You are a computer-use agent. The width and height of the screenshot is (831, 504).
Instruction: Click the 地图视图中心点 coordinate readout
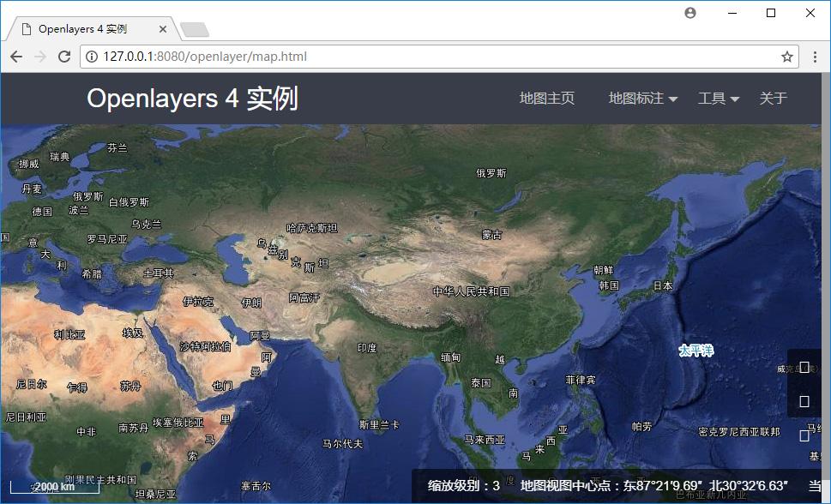(x=654, y=485)
